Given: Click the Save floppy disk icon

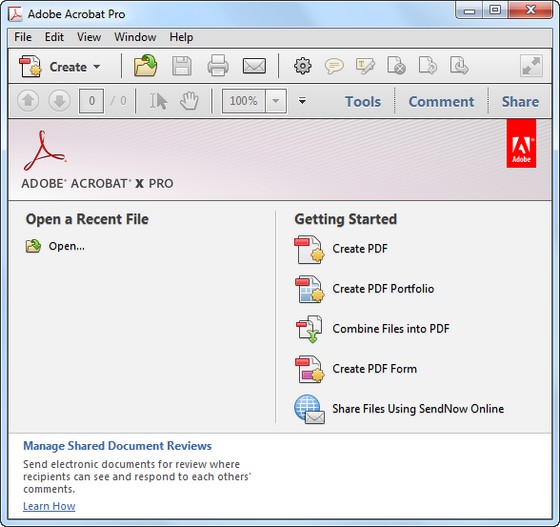Looking at the screenshot, I should (x=182, y=66).
